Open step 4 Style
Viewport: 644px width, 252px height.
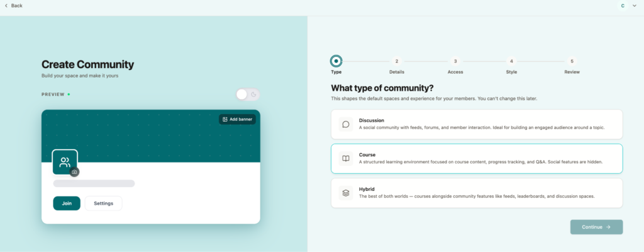511,61
